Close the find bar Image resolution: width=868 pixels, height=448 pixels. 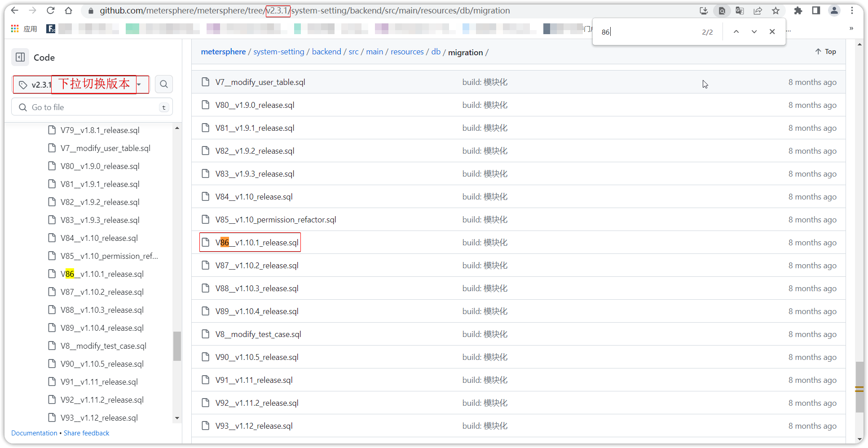[x=772, y=31]
